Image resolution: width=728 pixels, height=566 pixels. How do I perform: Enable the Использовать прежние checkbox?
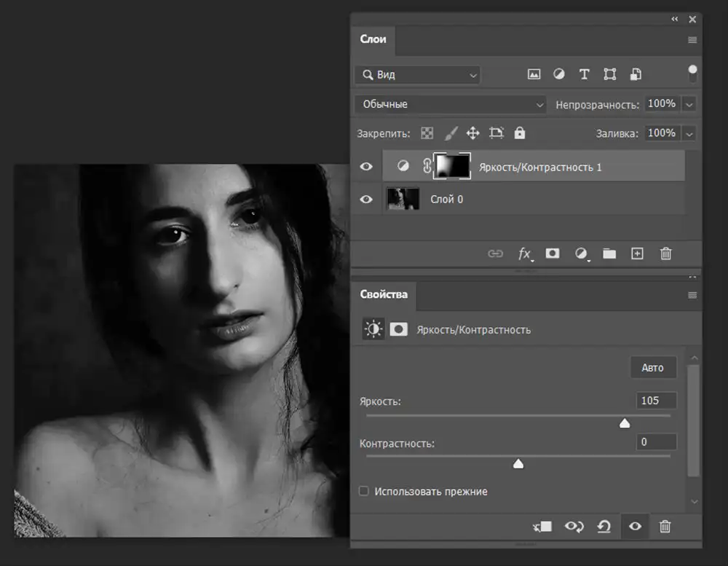pyautogui.click(x=363, y=491)
